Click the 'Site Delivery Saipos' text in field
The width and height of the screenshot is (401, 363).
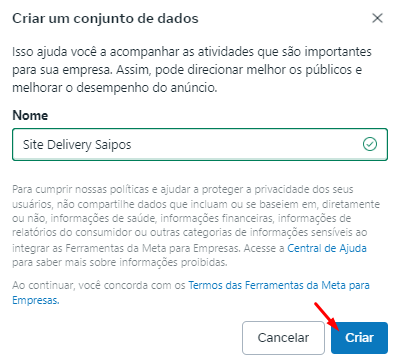point(77,145)
